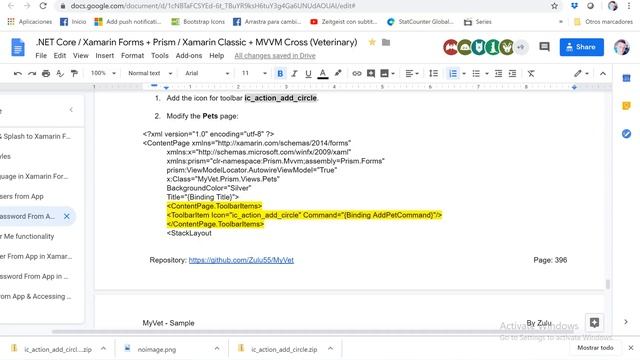
Task: Open the github.com/Zulu55/MyVet repository link
Action: click(241, 260)
